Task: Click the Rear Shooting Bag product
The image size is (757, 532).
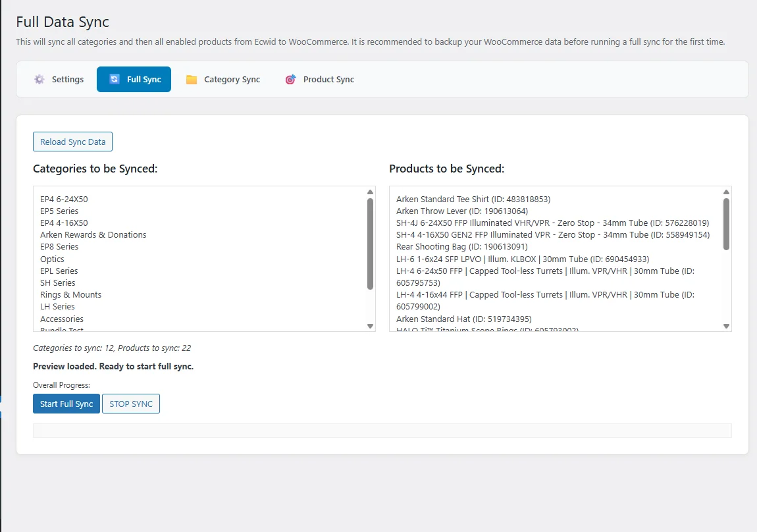Action: tap(462, 247)
